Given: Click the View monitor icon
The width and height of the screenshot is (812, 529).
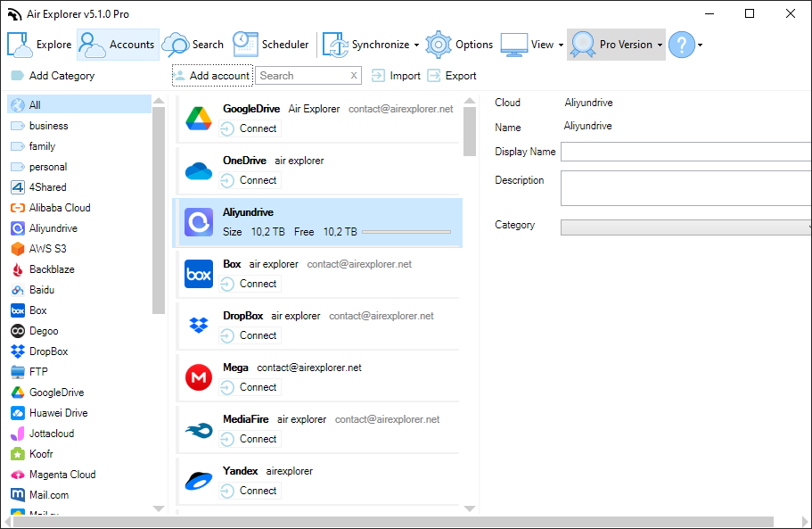Looking at the screenshot, I should [x=513, y=45].
